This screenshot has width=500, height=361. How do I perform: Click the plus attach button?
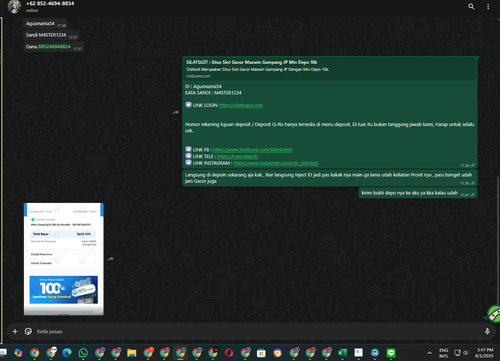coord(15,331)
